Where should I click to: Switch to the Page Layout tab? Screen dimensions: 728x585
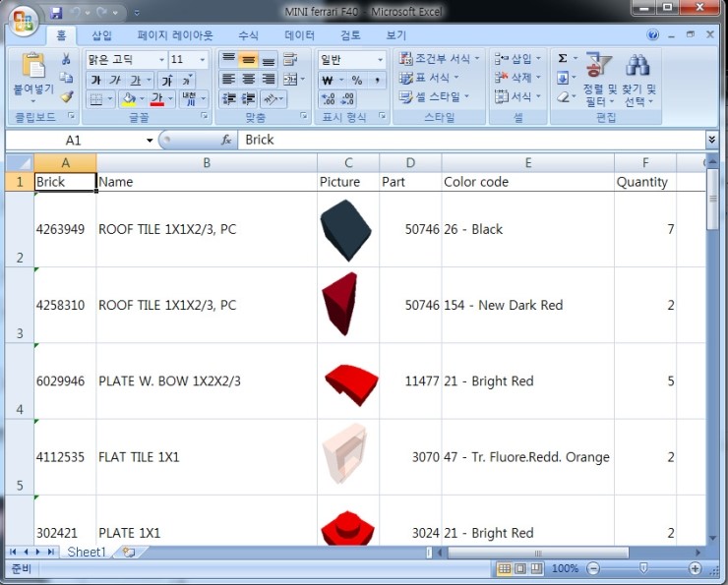pos(175,35)
